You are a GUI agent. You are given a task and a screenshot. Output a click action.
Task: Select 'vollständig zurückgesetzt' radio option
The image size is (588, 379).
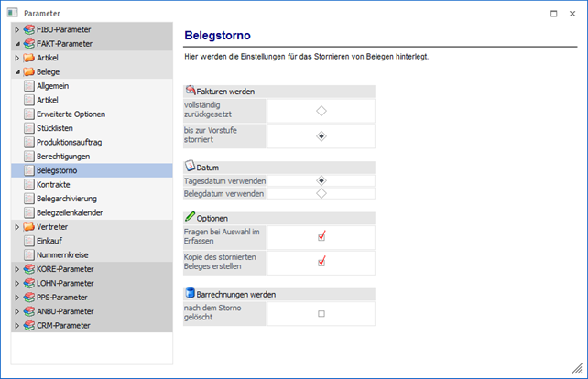[x=321, y=111]
